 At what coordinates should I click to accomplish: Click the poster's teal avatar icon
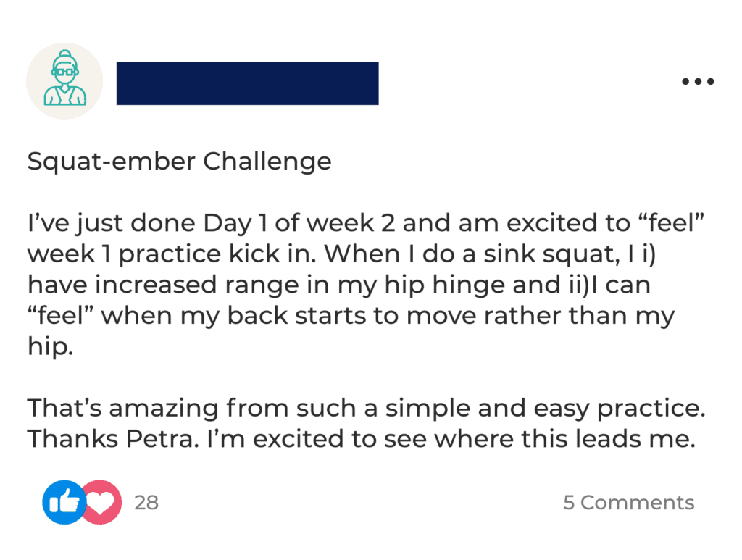64,81
